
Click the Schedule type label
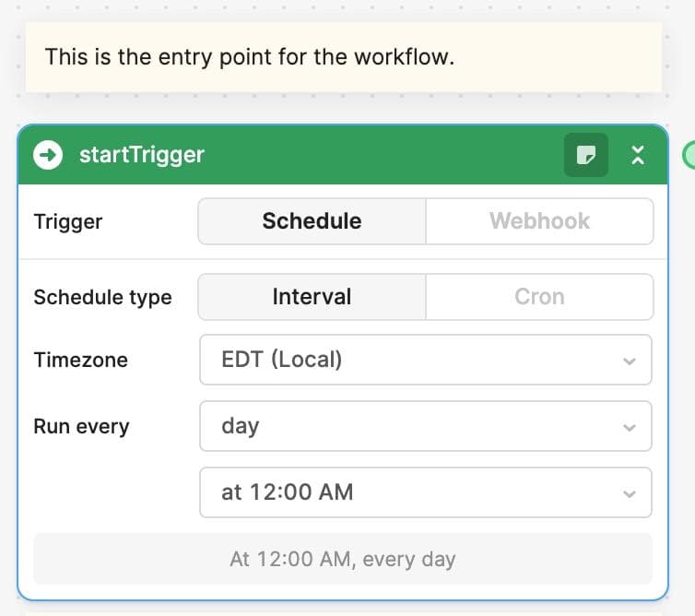(102, 297)
